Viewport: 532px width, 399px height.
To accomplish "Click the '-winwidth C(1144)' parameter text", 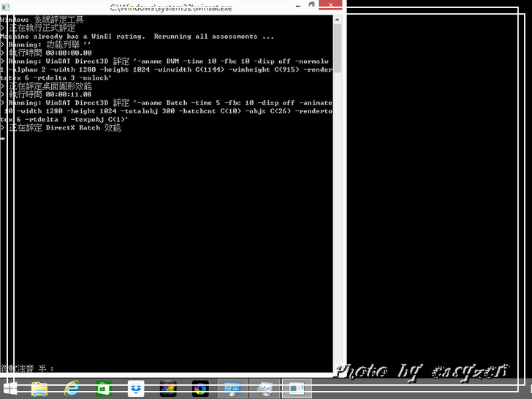I will pos(191,70).
